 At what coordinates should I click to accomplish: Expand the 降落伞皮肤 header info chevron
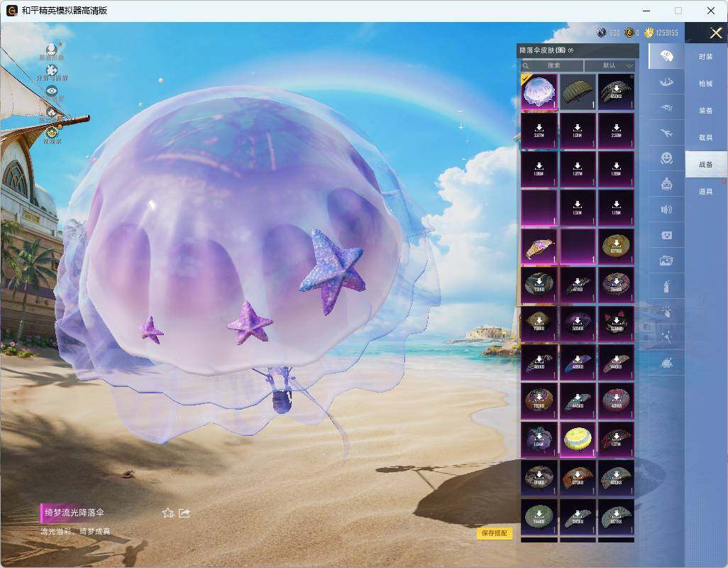click(570, 50)
